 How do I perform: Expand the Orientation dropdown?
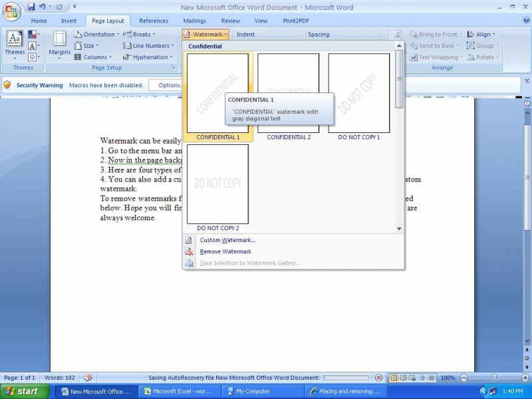[x=97, y=35]
